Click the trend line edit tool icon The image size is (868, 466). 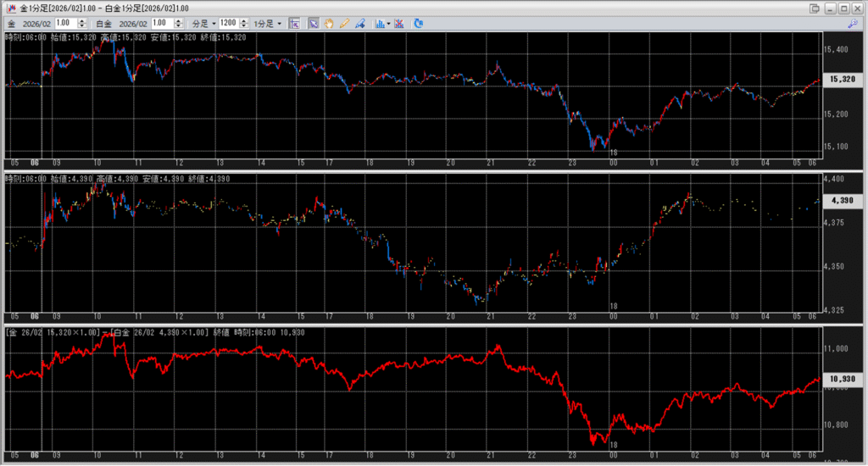click(361, 23)
